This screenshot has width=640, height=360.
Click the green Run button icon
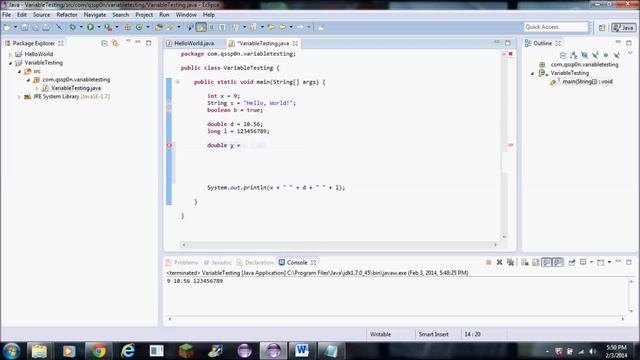[x=90, y=27]
